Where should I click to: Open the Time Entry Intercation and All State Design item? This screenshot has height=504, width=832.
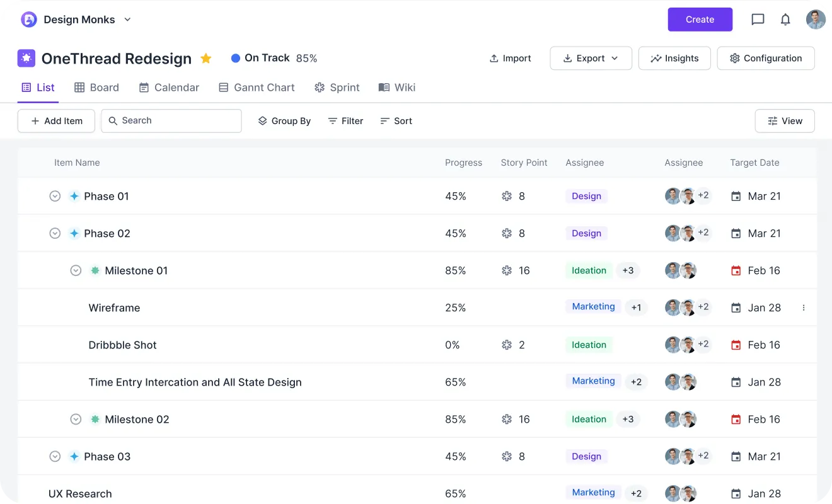[x=195, y=382]
